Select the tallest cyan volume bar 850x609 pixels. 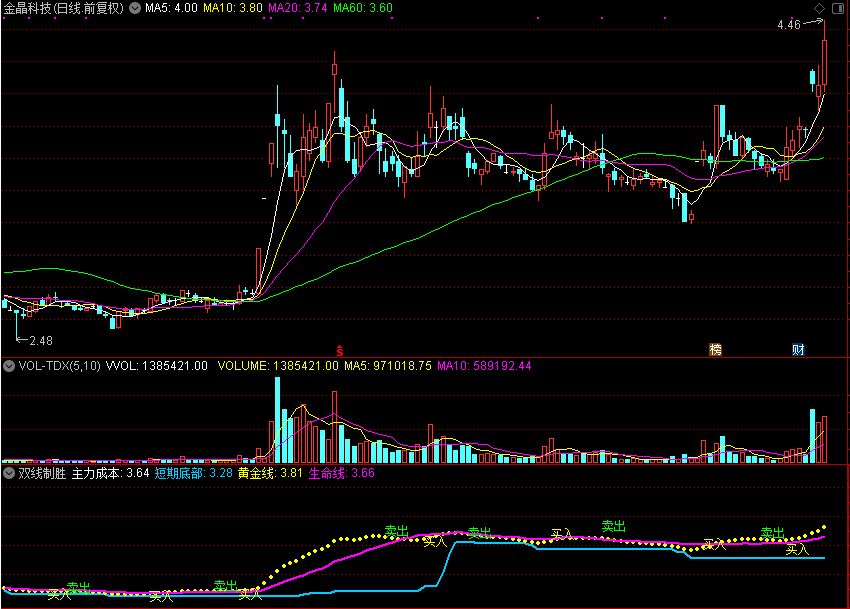click(x=278, y=420)
